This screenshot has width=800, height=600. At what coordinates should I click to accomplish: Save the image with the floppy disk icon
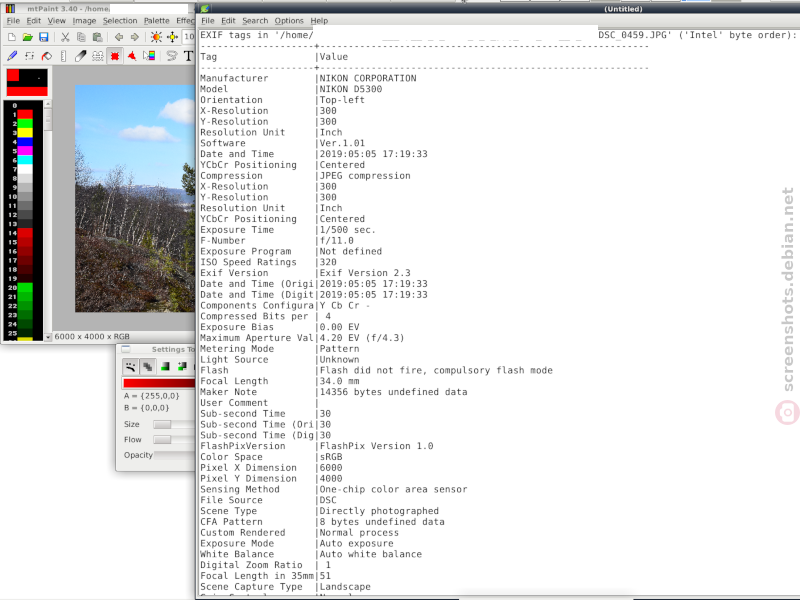[44, 37]
